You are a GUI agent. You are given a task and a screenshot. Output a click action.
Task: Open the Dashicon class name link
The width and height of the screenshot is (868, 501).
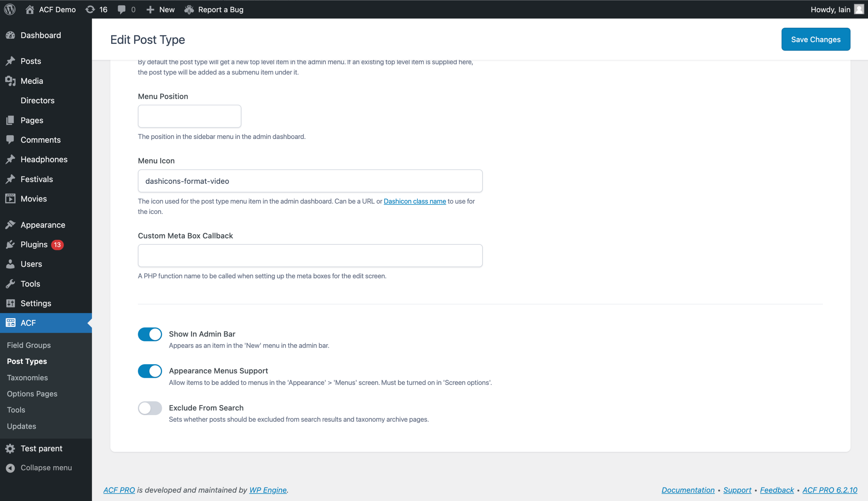click(414, 201)
